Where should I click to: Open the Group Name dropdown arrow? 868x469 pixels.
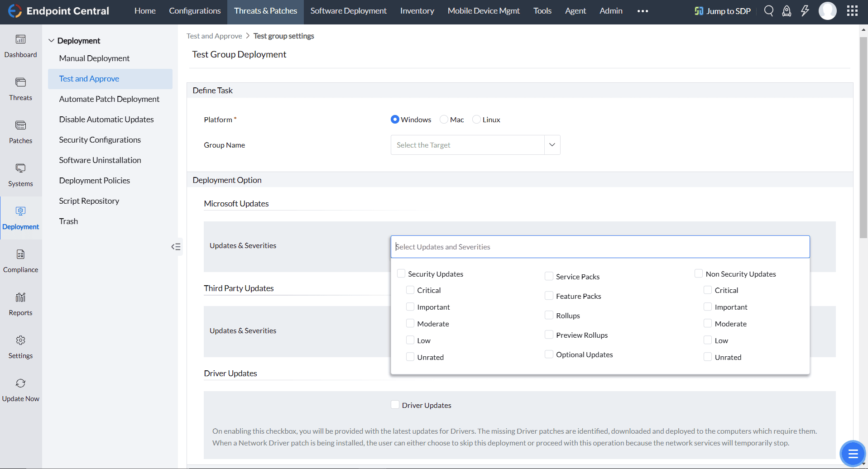pyautogui.click(x=552, y=145)
